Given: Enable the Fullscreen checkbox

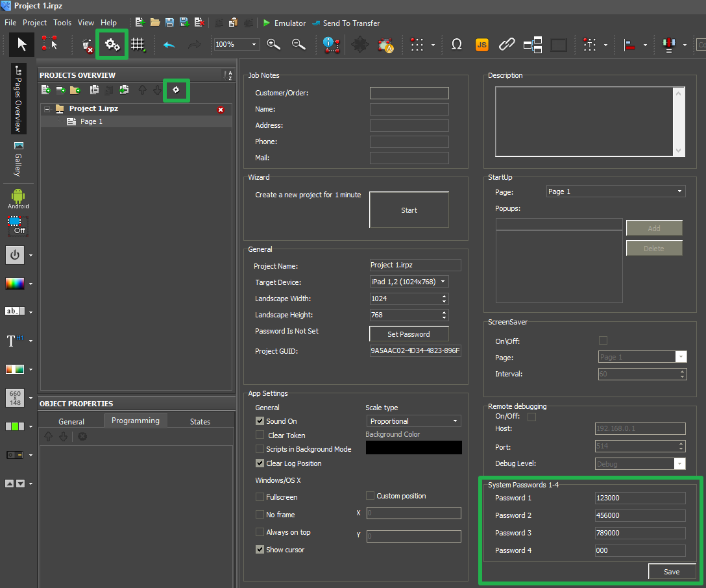Looking at the screenshot, I should [260, 497].
